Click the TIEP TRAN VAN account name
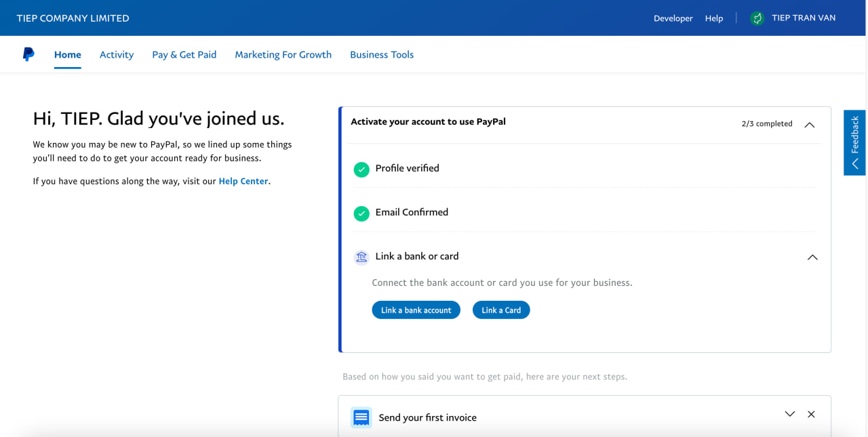The height and width of the screenshot is (437, 868). click(804, 18)
